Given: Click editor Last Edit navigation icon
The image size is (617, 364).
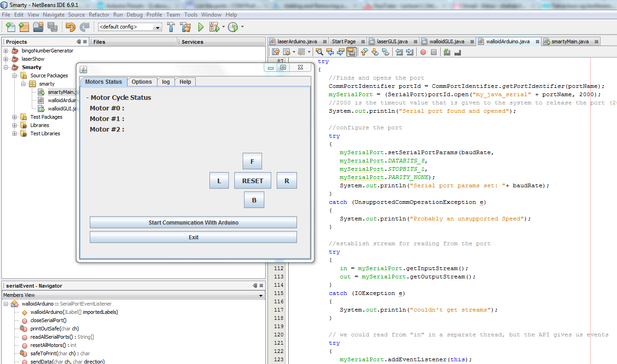Looking at the screenshot, I should (x=276, y=52).
